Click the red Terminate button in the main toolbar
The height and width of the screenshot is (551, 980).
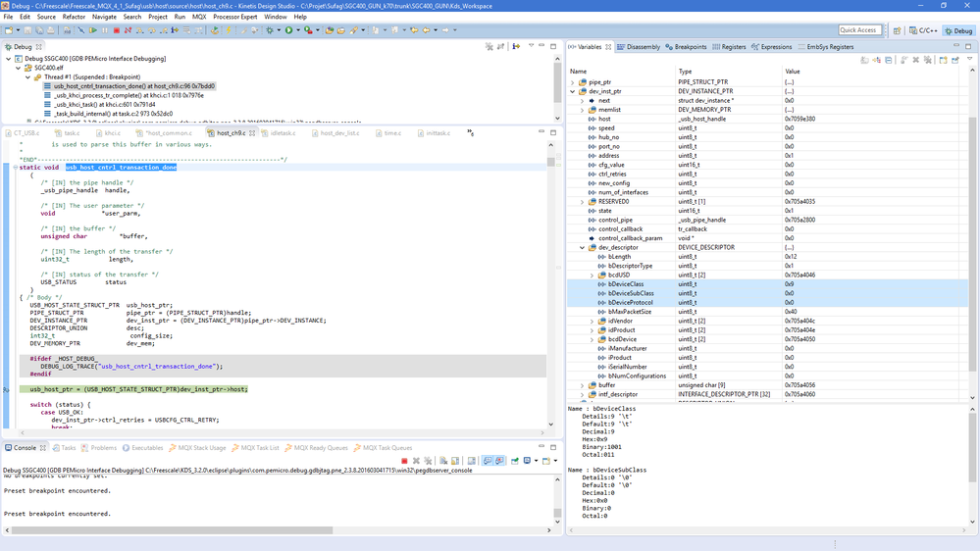pos(117,30)
